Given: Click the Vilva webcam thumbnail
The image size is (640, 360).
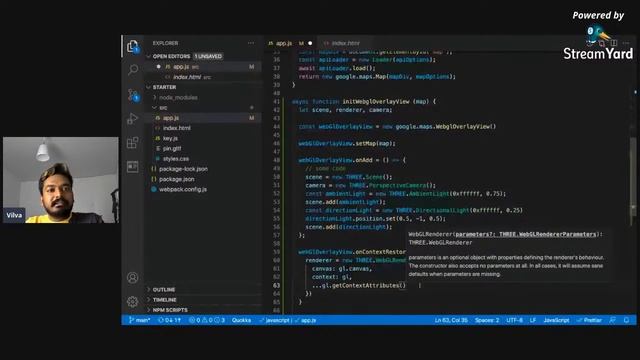Looking at the screenshot, I should (61, 180).
